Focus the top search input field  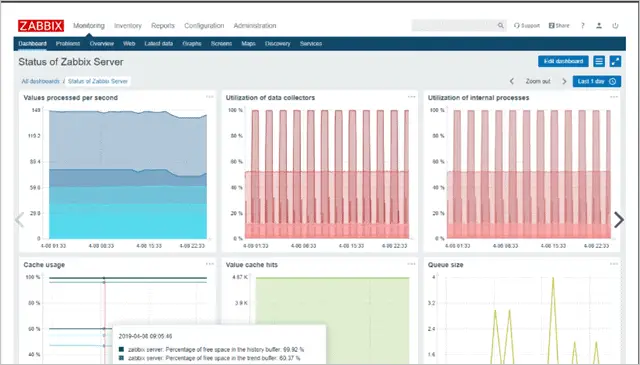pyautogui.click(x=454, y=26)
